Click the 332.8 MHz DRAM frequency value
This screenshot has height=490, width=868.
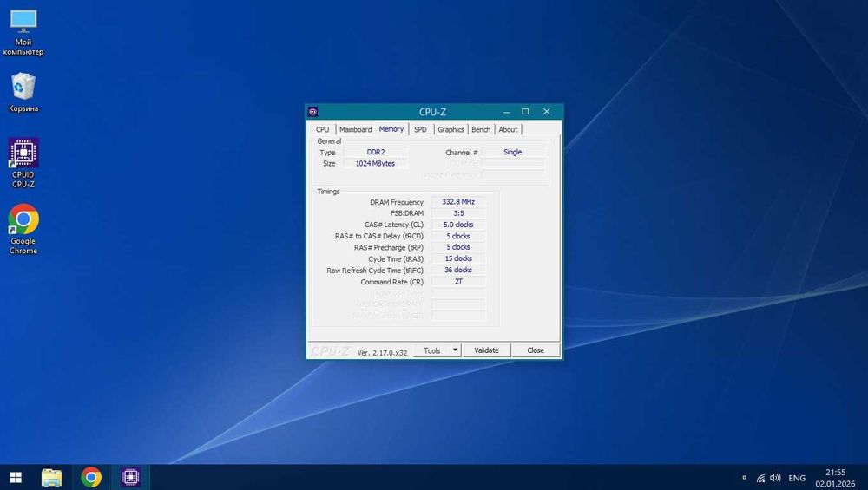tap(458, 202)
